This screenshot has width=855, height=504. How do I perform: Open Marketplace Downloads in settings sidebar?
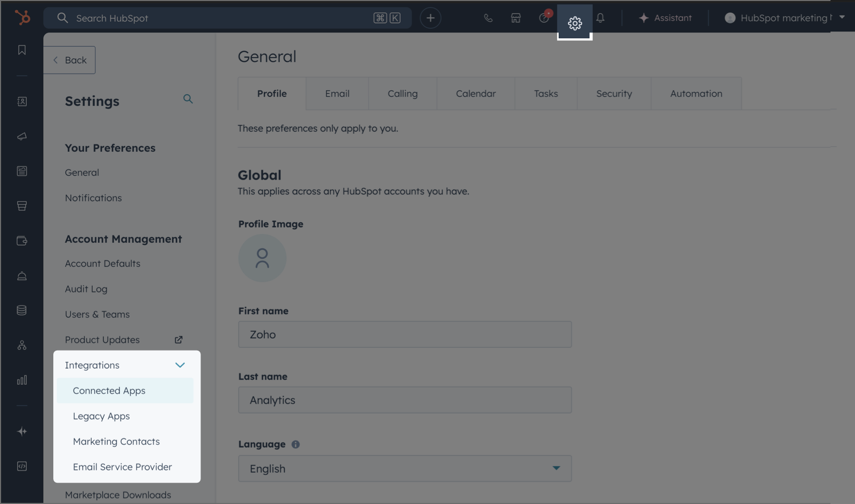tap(118, 495)
